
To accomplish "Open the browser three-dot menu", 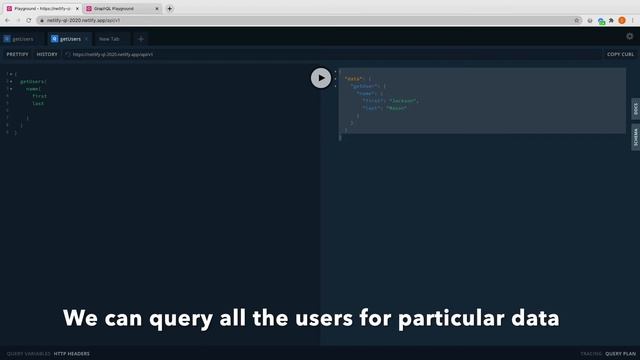I will click(633, 20).
